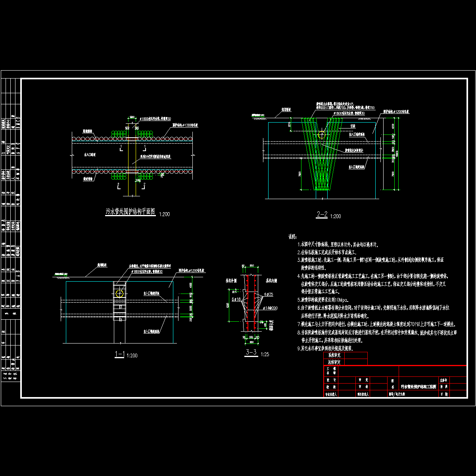Select the "总体审定" title block cell
This screenshot has width=476, height=476.
[334, 362]
